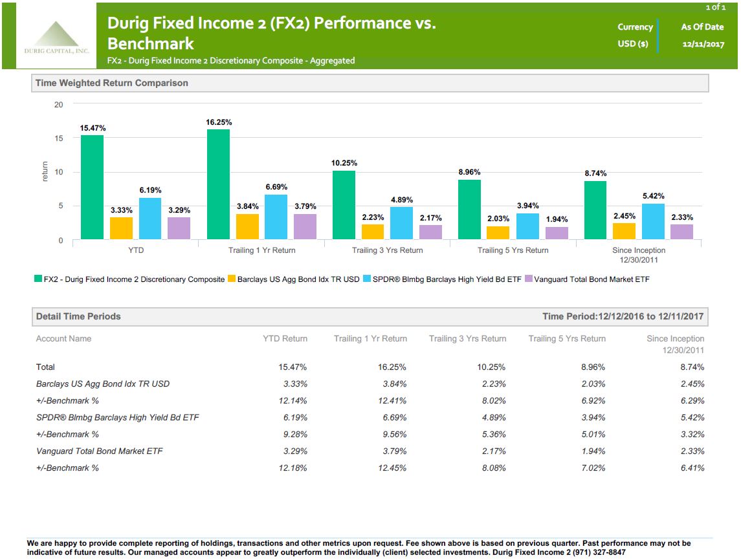Click the Total row label
The width and height of the screenshot is (741, 560).
click(x=45, y=367)
